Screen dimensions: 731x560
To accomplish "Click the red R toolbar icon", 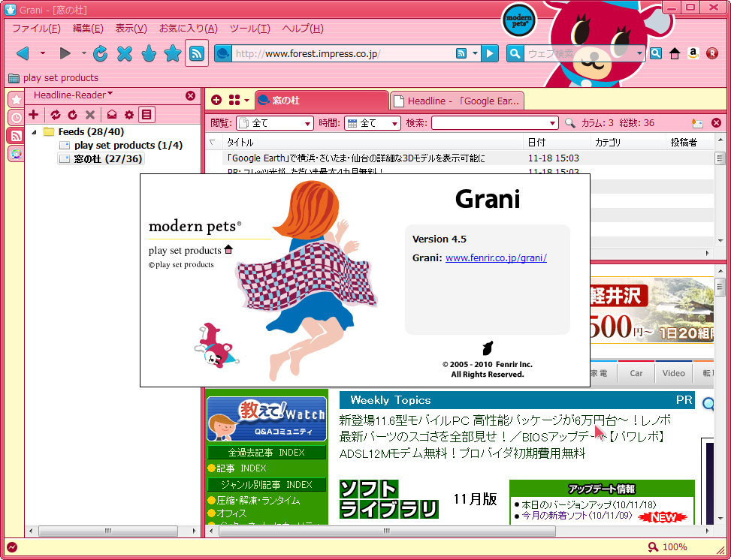I will pos(712,53).
